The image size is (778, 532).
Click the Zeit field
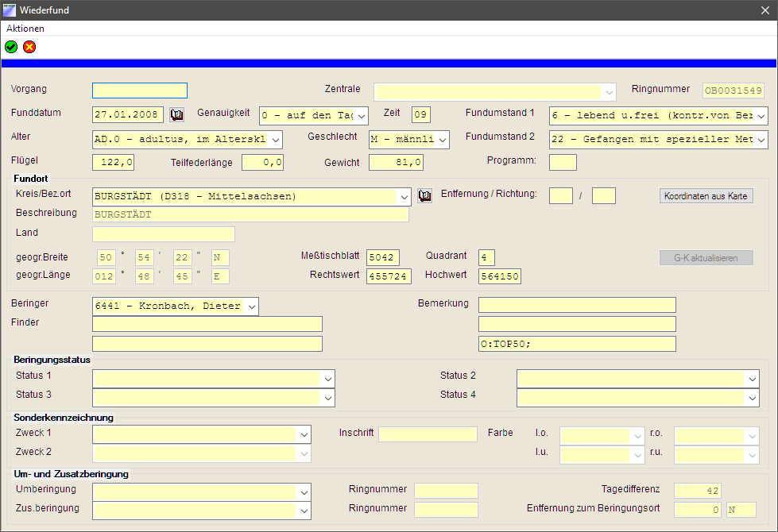click(x=420, y=114)
